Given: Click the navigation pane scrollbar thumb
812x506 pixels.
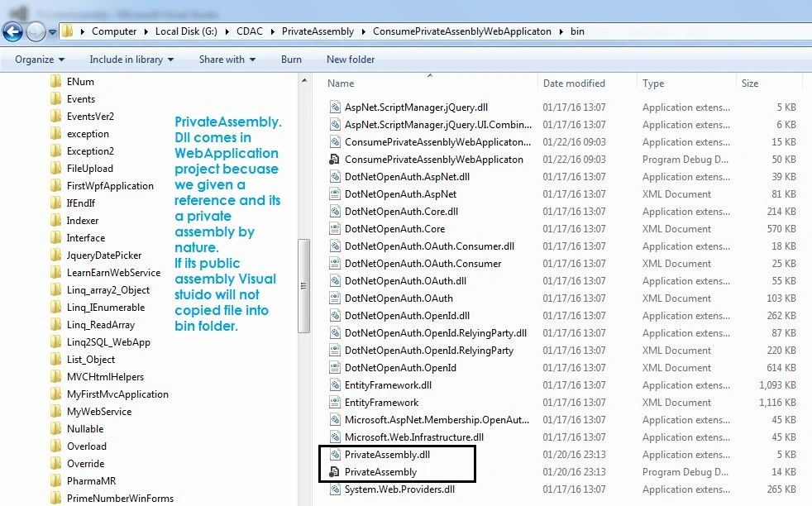Looking at the screenshot, I should coord(304,286).
